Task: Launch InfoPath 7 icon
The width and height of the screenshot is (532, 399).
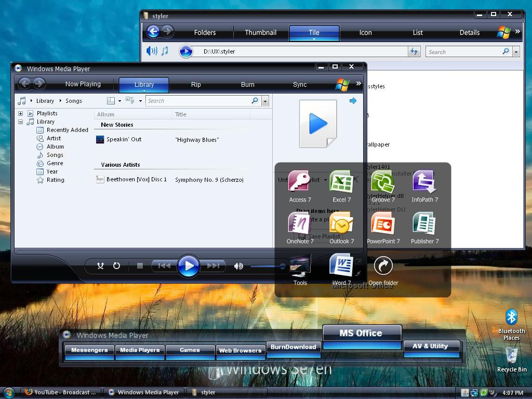Action: (424, 181)
